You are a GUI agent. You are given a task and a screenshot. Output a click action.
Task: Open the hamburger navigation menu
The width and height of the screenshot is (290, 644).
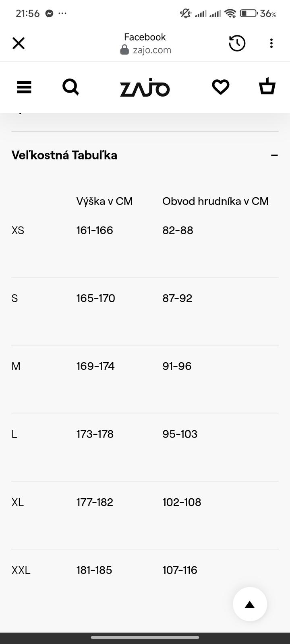pos(24,87)
